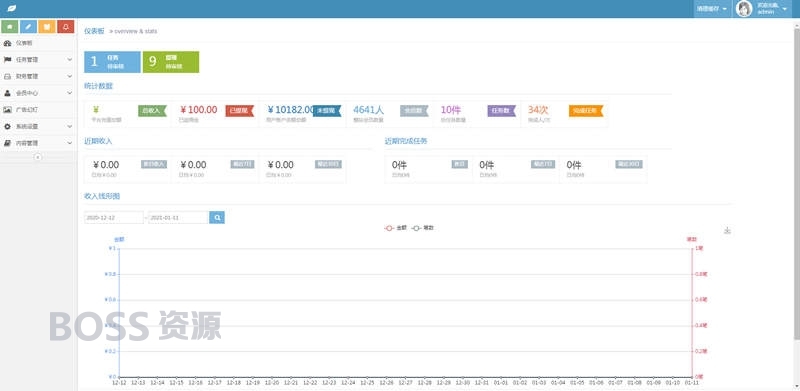The width and height of the screenshot is (800, 391).
Task: Expand the 会员中心 sidebar menu
Action: [x=38, y=93]
